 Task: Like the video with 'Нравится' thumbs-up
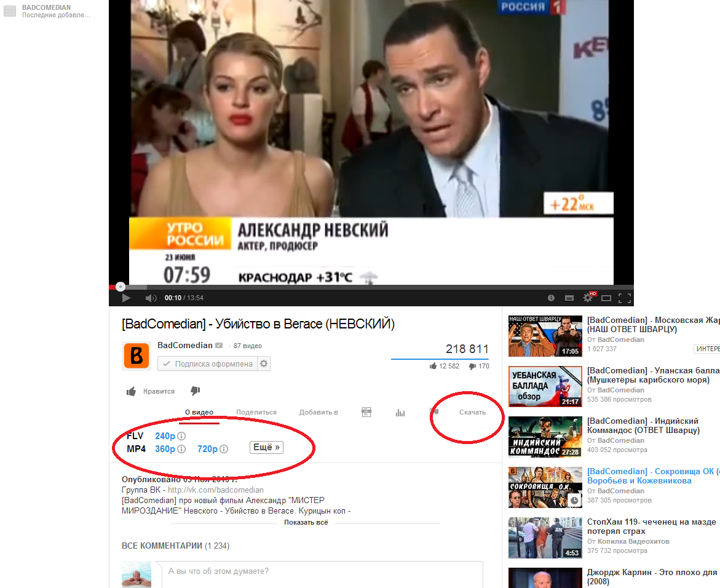click(x=151, y=391)
